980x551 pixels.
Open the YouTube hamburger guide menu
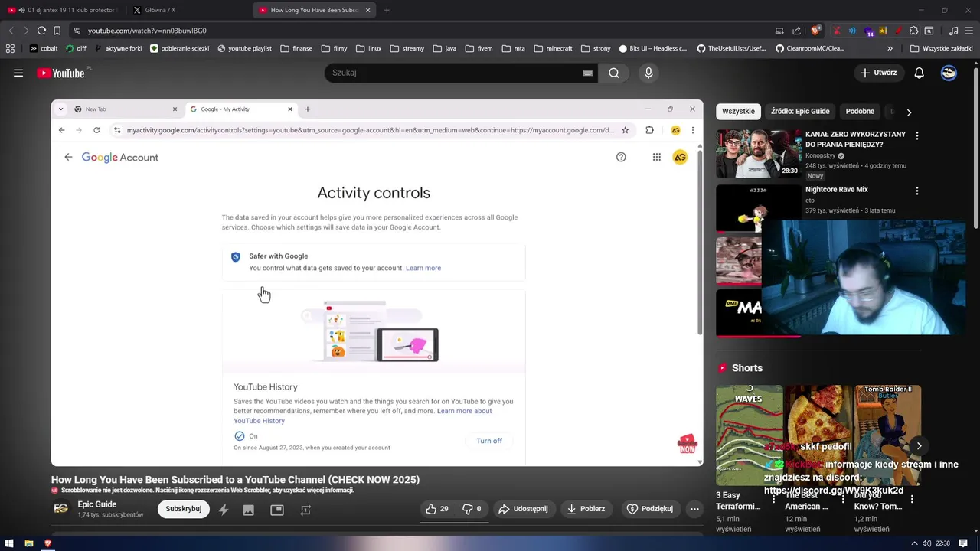(x=18, y=73)
